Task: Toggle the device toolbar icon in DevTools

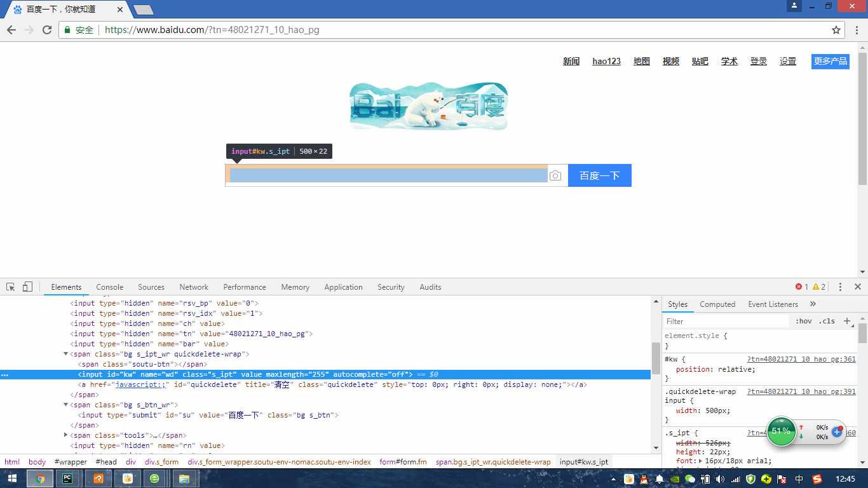Action: click(27, 287)
